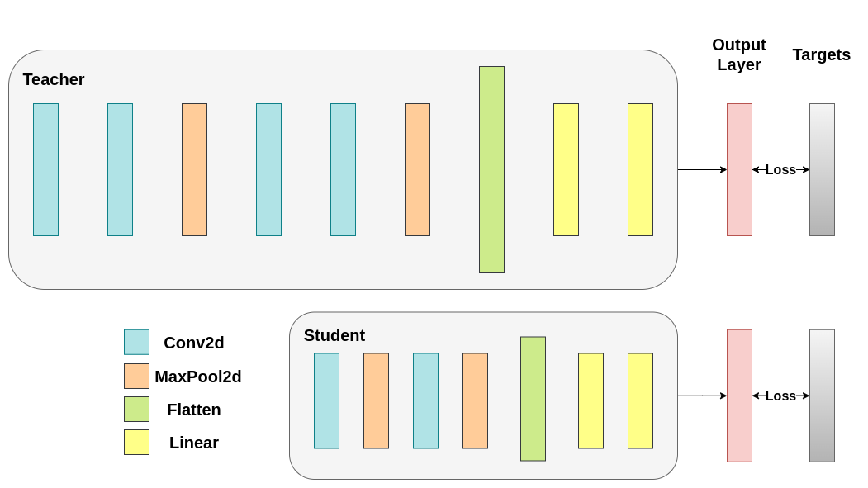The image size is (868, 488).
Task: Select the last yellow Linear block in Teacher
Action: pyautogui.click(x=640, y=169)
